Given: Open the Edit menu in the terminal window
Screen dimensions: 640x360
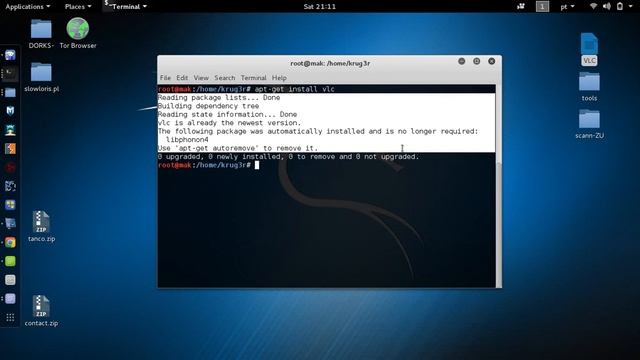Looking at the screenshot, I should (182, 78).
